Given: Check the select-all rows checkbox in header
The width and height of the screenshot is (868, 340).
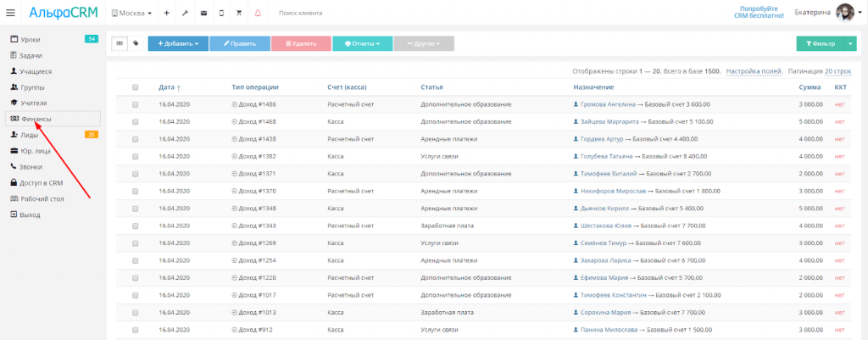Looking at the screenshot, I should 135,87.
